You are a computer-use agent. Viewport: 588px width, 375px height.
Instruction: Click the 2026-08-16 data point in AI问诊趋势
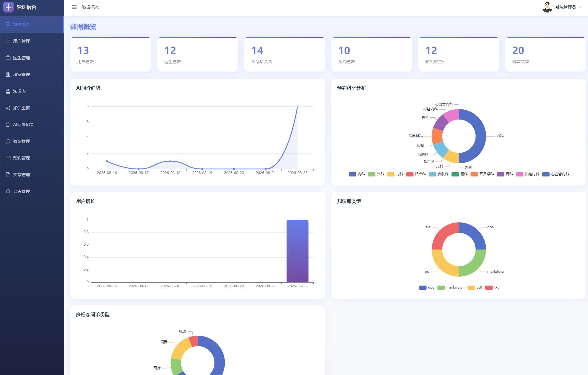click(107, 161)
